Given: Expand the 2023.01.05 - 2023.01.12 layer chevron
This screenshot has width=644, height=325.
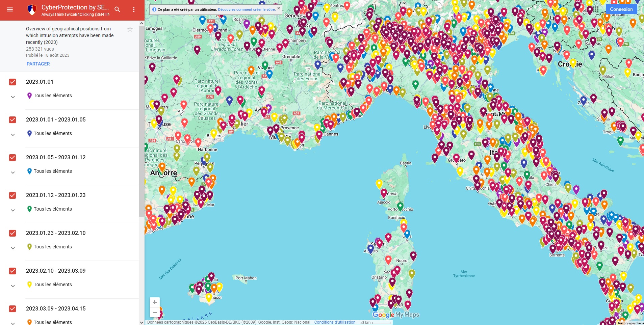Looking at the screenshot, I should pyautogui.click(x=13, y=172).
